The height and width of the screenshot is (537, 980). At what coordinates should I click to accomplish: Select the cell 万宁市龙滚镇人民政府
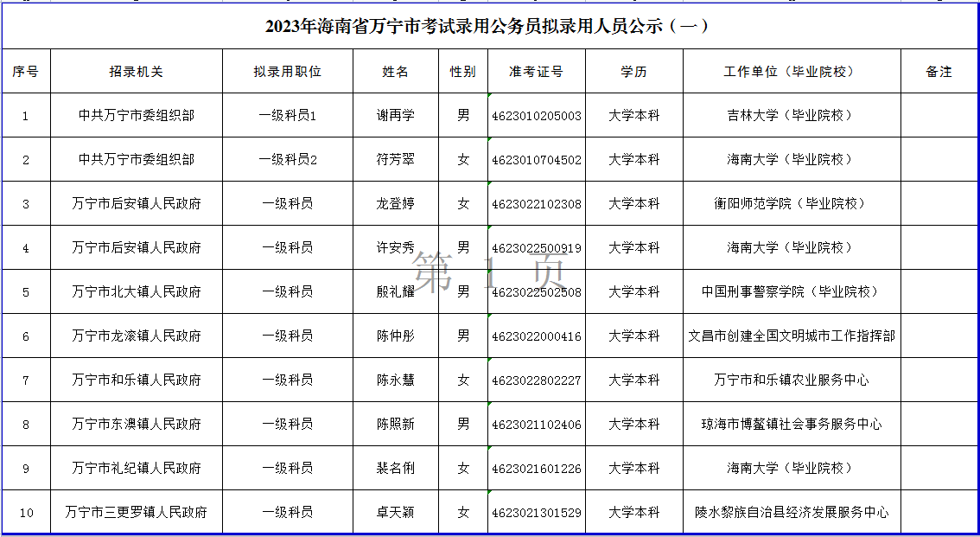pos(137,336)
